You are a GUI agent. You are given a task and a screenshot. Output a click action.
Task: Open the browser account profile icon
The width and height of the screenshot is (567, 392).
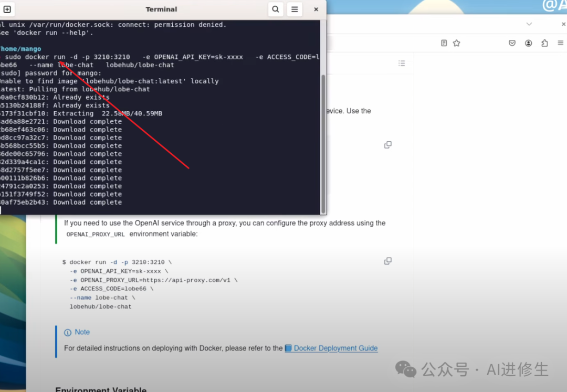528,43
